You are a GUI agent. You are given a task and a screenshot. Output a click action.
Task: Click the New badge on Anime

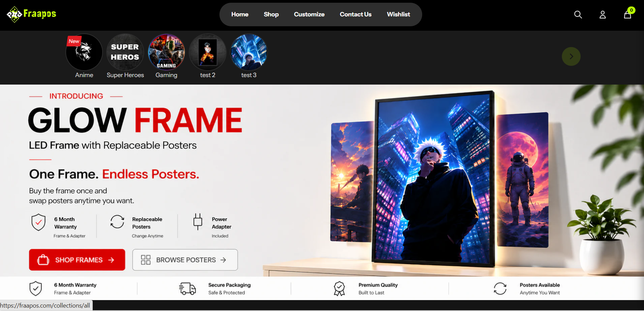click(74, 41)
